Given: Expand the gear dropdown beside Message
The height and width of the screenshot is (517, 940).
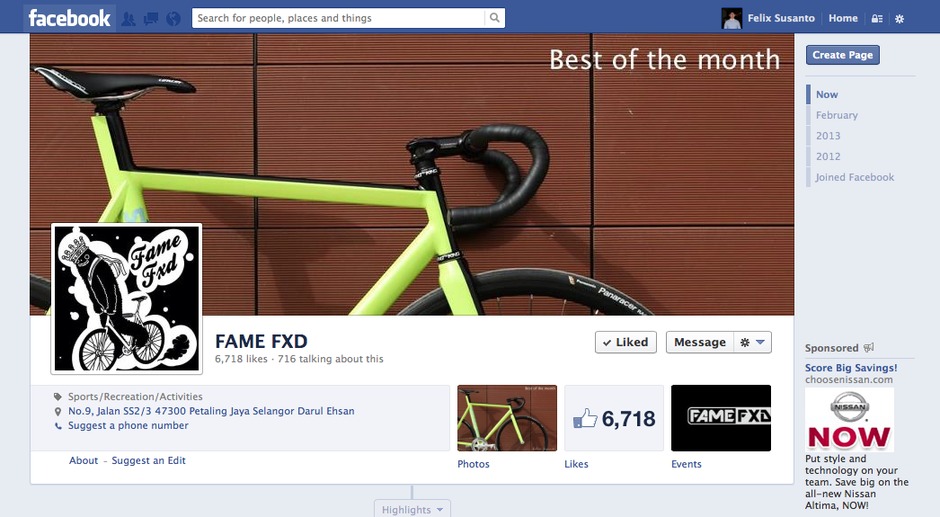Looking at the screenshot, I should [x=752, y=342].
